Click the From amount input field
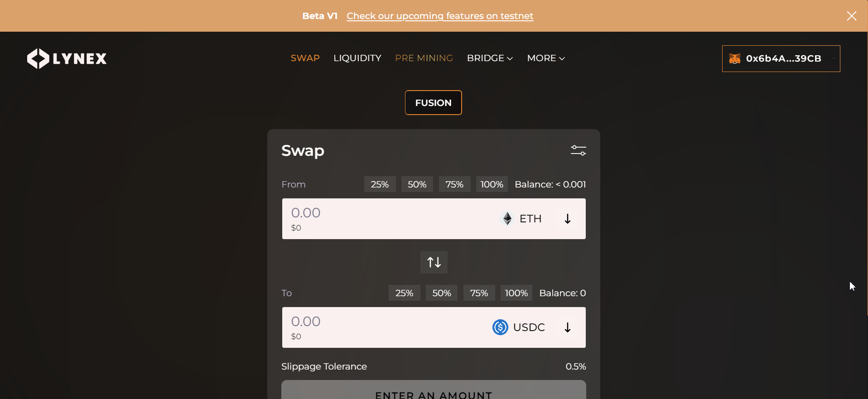Screen dimensions: 868x399 [x=390, y=219]
